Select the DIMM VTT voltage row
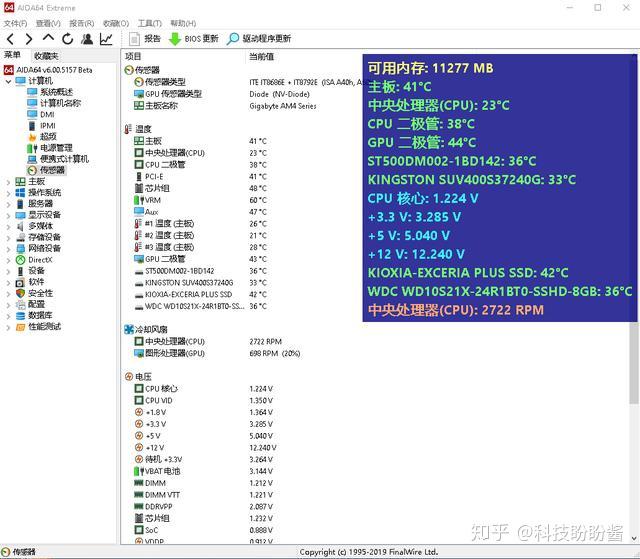640x559 pixels. click(x=203, y=495)
